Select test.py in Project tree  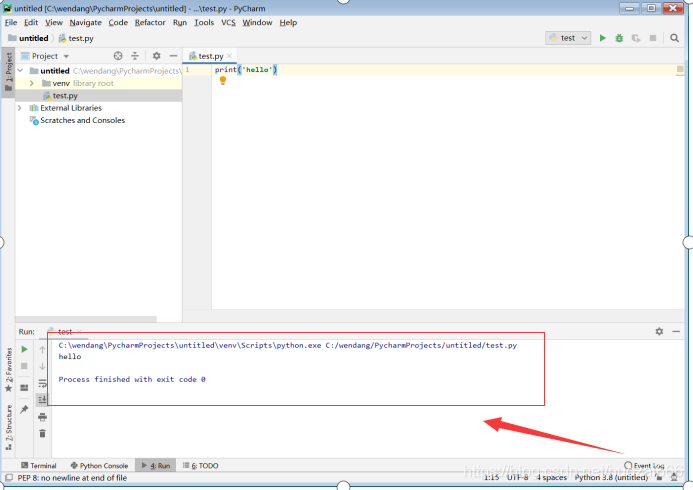65,95
